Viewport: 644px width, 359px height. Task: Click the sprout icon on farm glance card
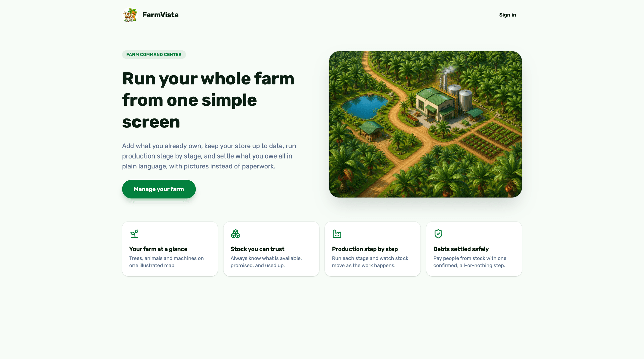coord(135,234)
